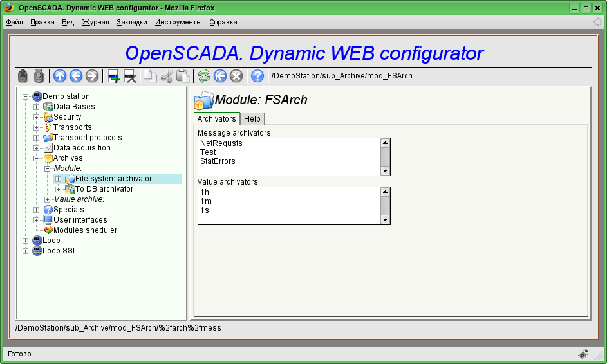
Task: Click the Transport protocols icon
Action: click(48, 138)
